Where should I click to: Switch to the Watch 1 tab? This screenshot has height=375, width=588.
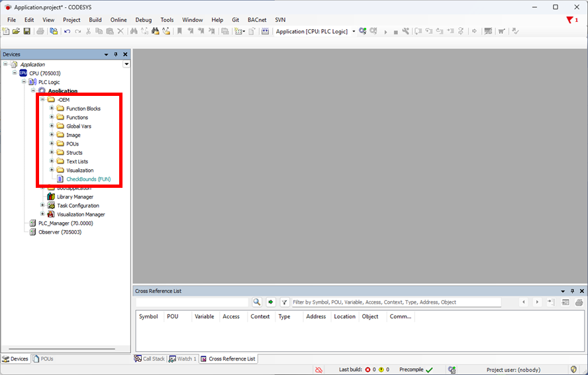pos(182,359)
